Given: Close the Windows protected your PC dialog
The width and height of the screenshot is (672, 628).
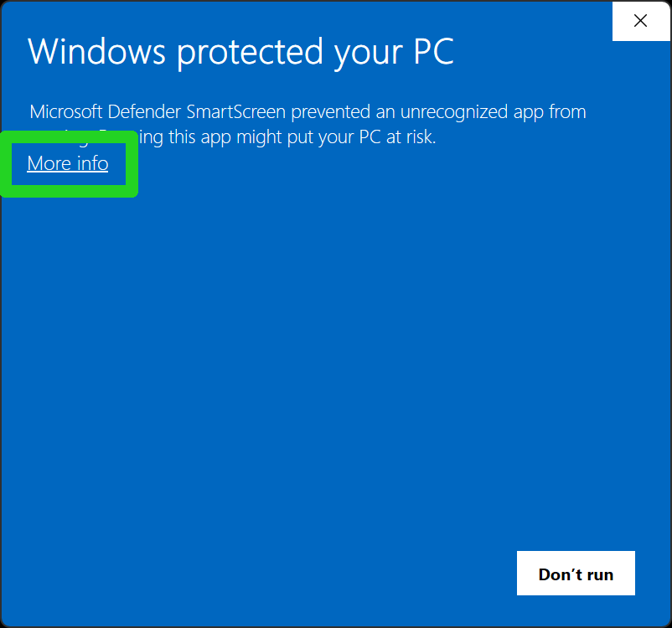Looking at the screenshot, I should 640,21.
